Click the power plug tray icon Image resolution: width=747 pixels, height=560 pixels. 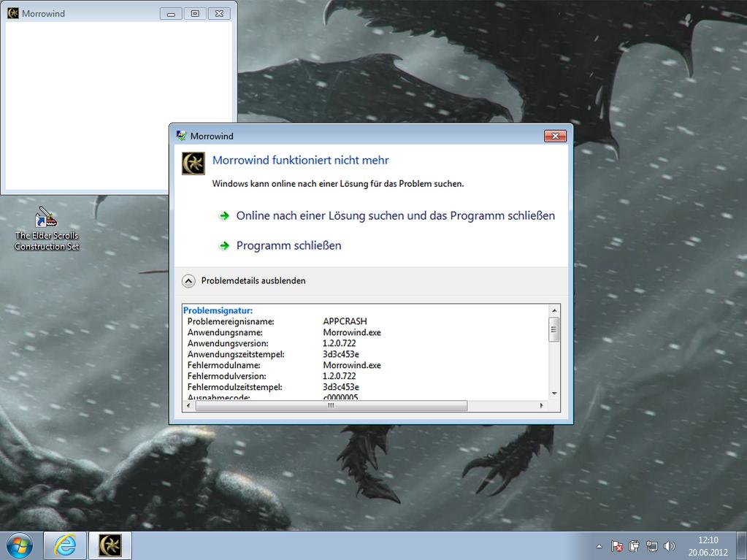(x=634, y=546)
